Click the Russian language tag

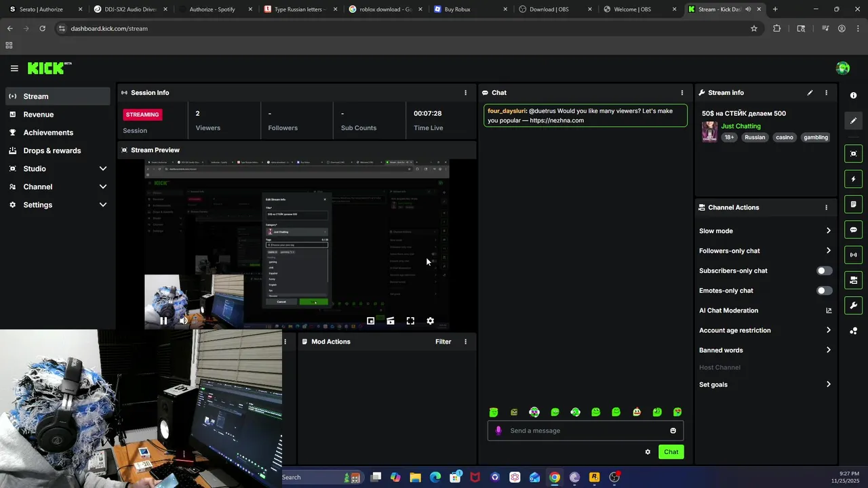755,138
